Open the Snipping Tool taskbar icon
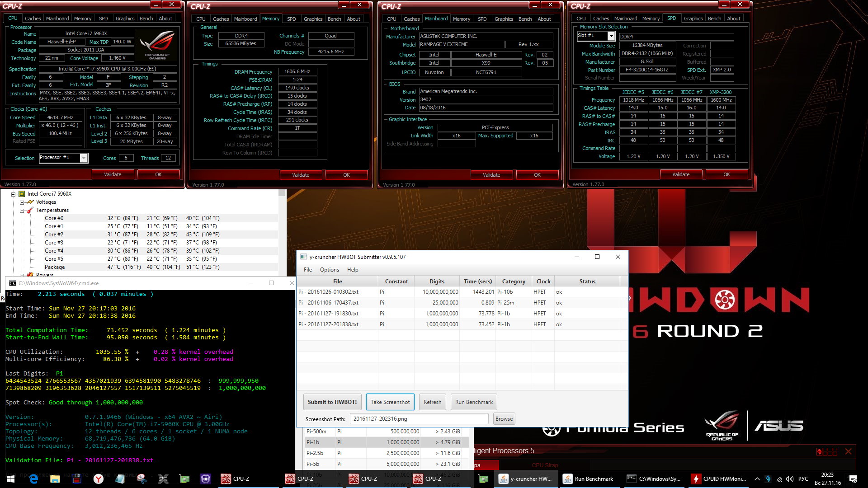The width and height of the screenshot is (868, 488). coord(142,479)
